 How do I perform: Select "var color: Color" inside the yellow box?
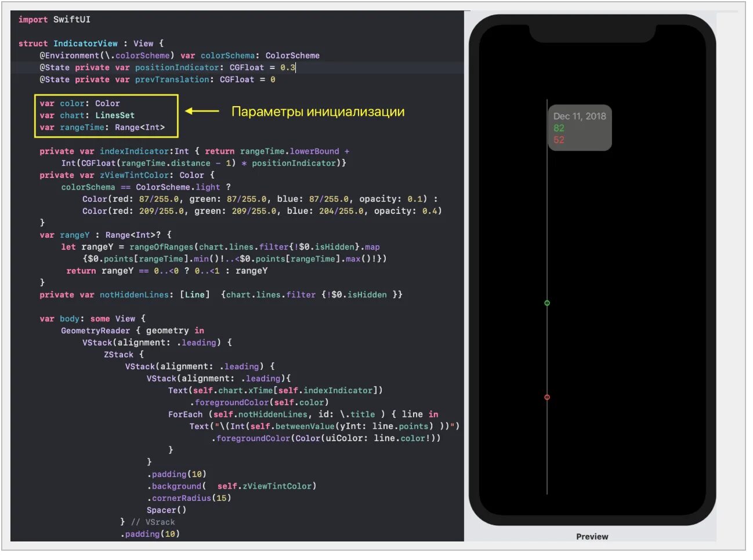click(x=79, y=103)
